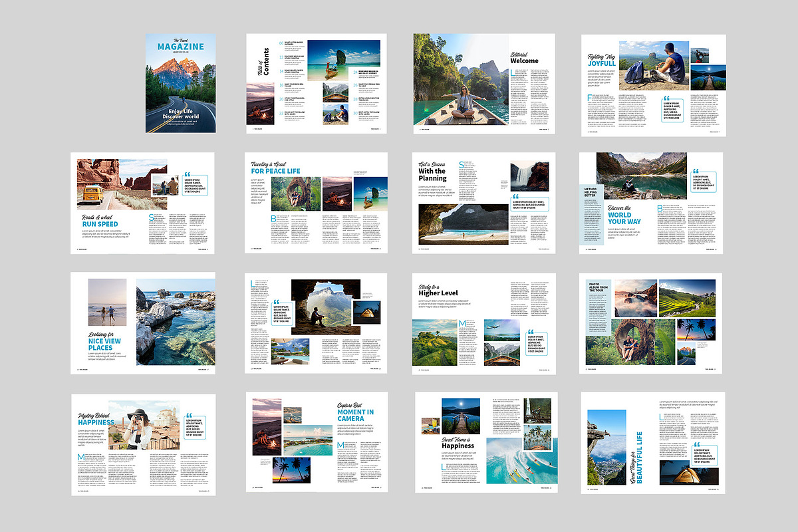Select the waterfall photo
This screenshot has width=798, height=532.
[x=529, y=176]
